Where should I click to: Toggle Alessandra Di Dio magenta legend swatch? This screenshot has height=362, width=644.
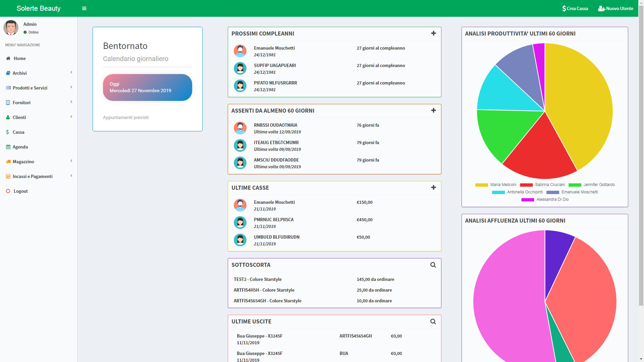528,200
